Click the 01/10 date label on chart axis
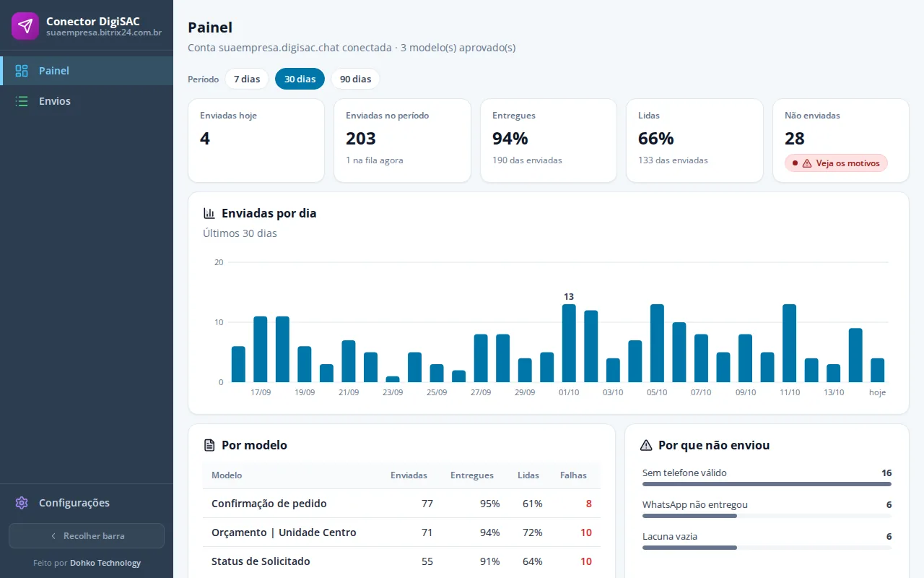The height and width of the screenshot is (578, 924). pyautogui.click(x=569, y=392)
